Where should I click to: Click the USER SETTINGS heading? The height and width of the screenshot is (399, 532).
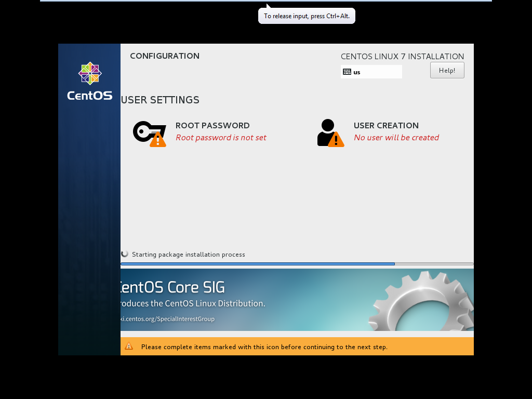160,100
